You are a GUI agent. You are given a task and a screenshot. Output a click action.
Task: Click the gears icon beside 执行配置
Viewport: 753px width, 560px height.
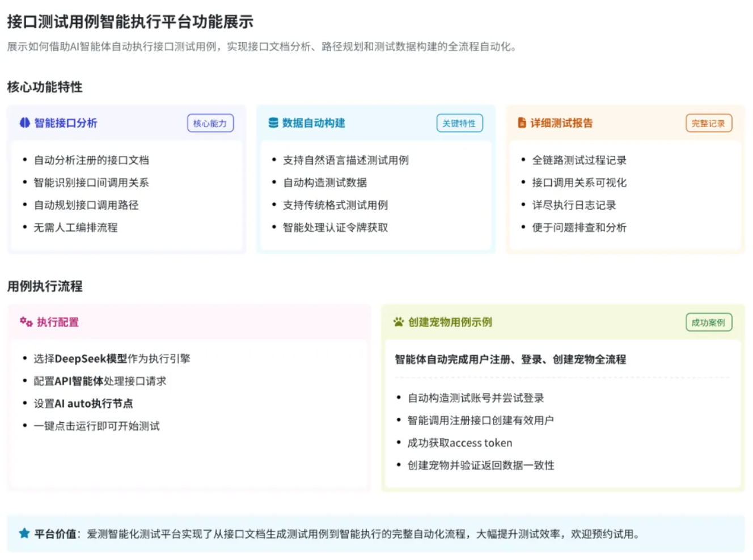click(26, 322)
